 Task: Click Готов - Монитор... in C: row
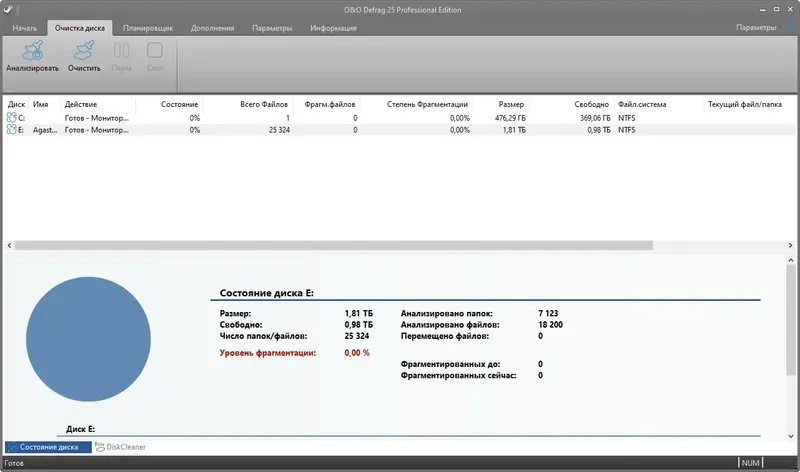96,118
